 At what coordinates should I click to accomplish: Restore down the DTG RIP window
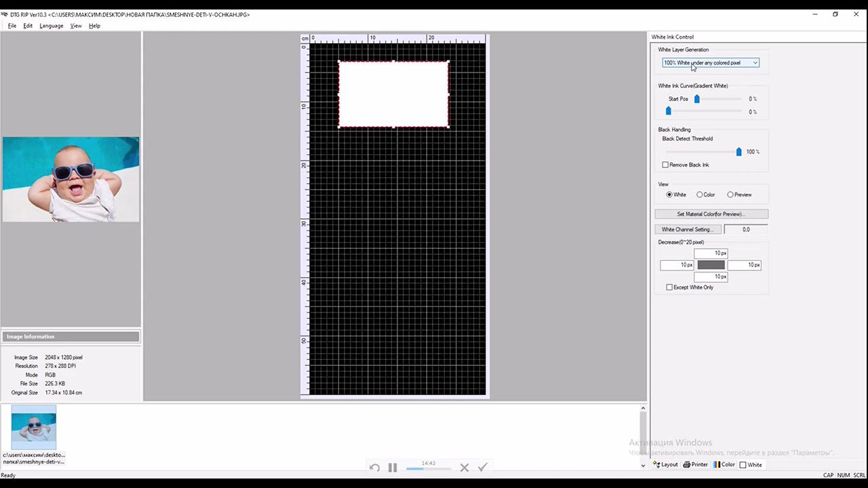pos(835,14)
